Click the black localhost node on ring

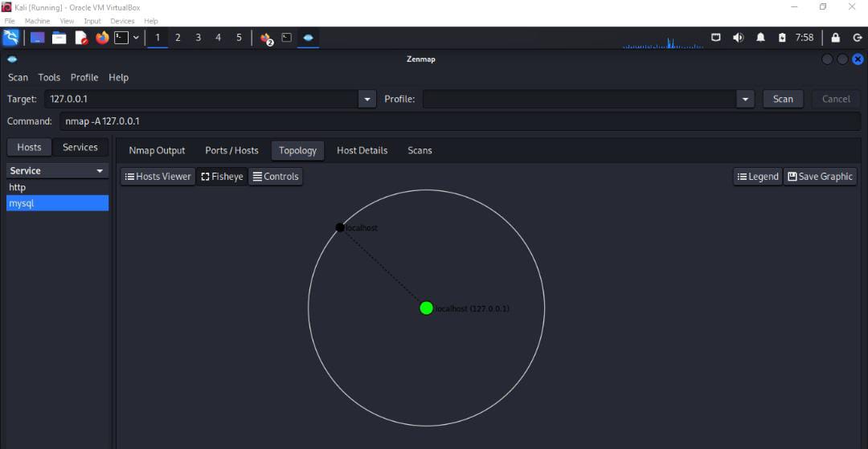(340, 227)
